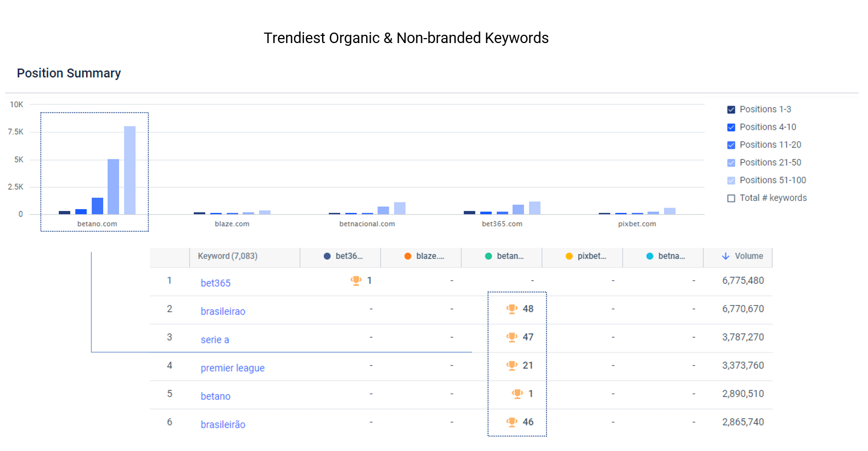Click volume value 6,770,670
The width and height of the screenshot is (868, 451).
(x=743, y=309)
